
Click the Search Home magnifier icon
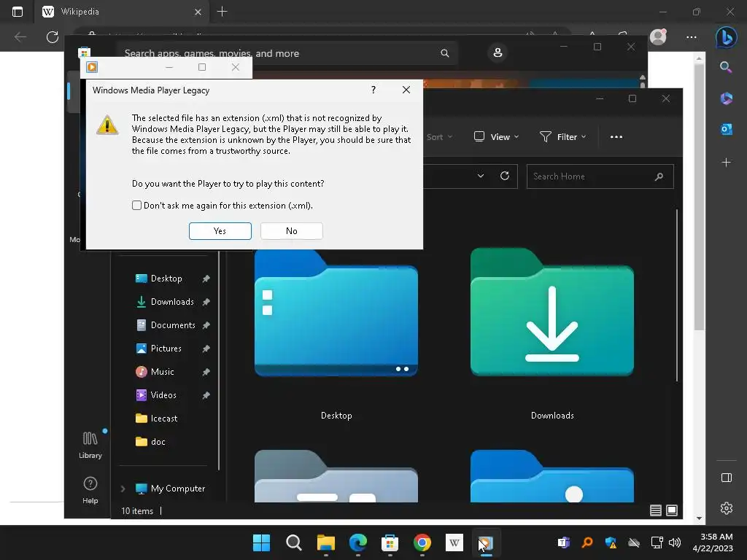(x=659, y=176)
